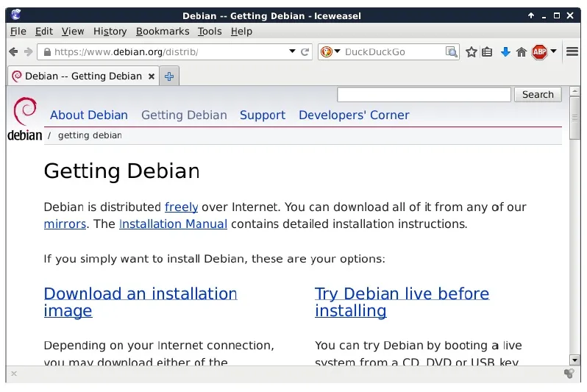This screenshot has height=392, width=587.
Task: Click the vertical scrollbar thumb
Action: click(x=574, y=118)
